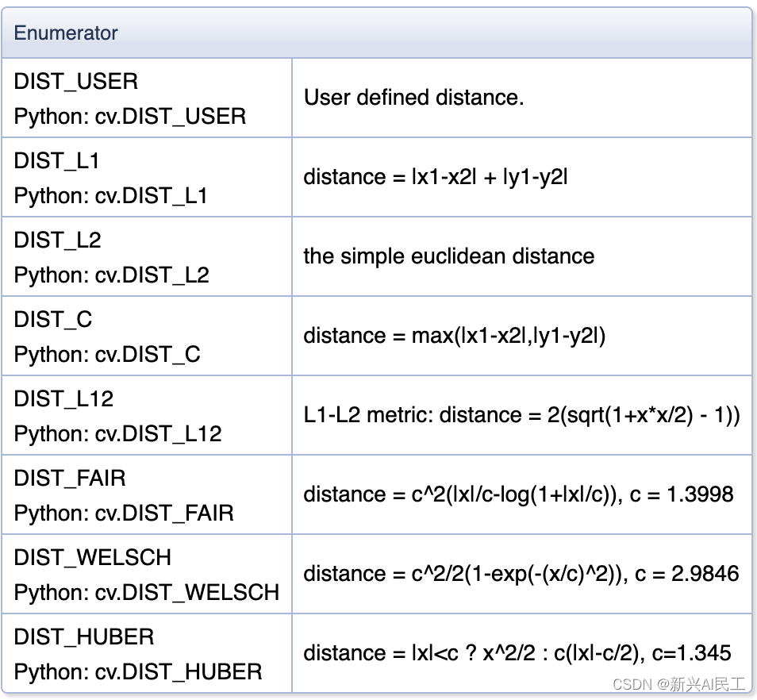Click the |x1-x2| + |y1-y2| formula
757x700 pixels.
click(x=435, y=177)
